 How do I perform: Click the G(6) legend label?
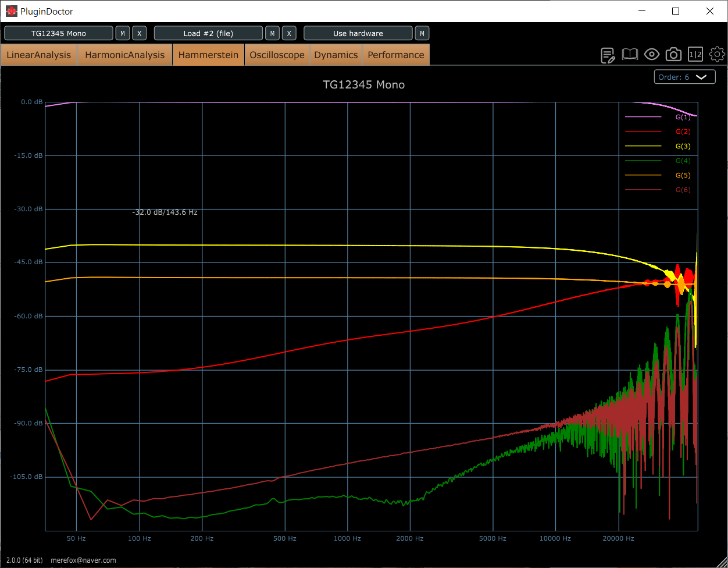683,190
